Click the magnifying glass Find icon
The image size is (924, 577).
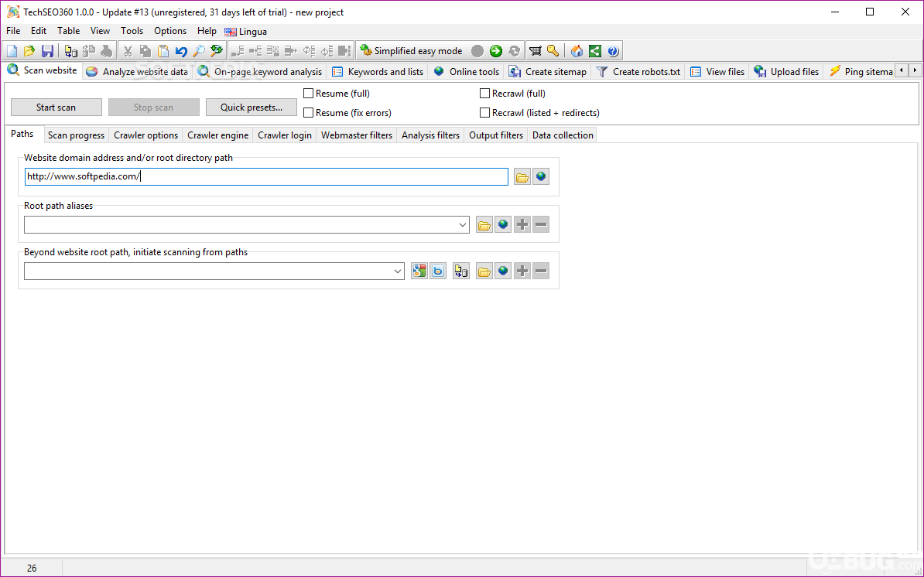[199, 51]
